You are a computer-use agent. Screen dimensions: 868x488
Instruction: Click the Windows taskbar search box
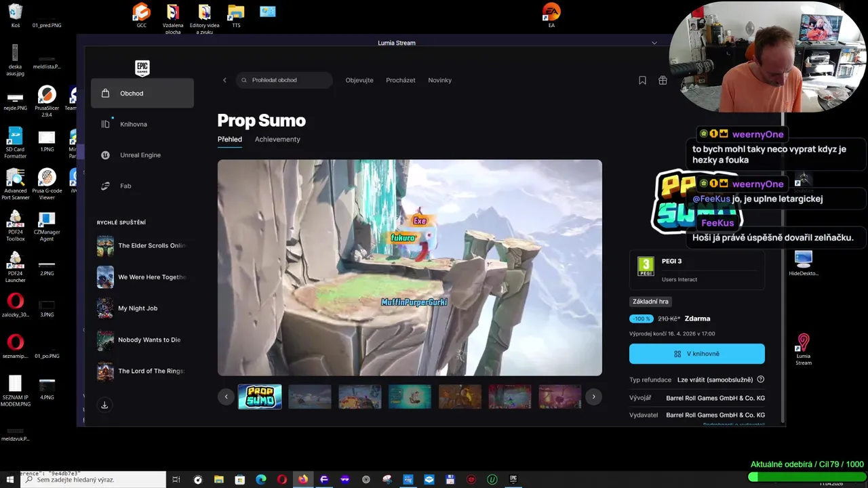pyautogui.click(x=93, y=479)
